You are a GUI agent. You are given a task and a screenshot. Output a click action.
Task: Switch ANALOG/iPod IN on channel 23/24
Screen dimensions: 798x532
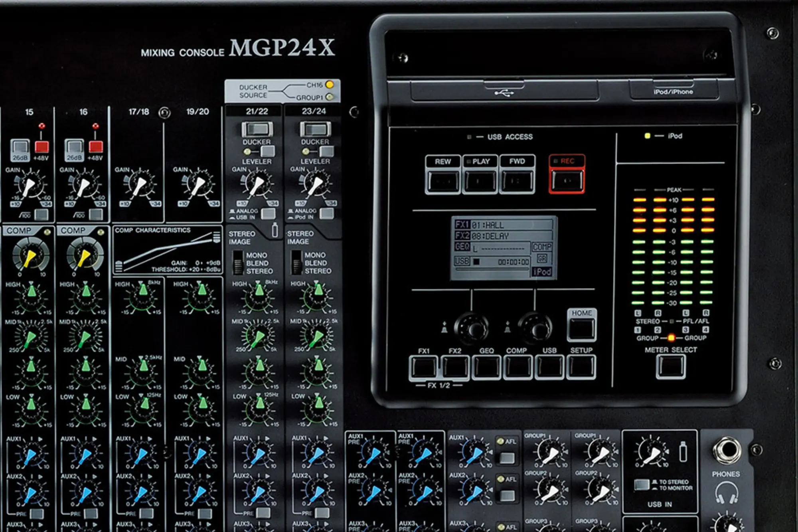[x=326, y=214]
